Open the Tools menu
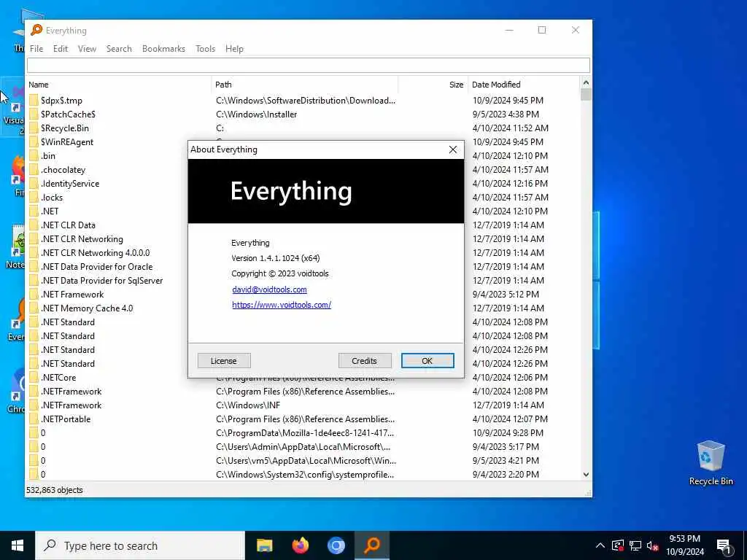 point(205,49)
